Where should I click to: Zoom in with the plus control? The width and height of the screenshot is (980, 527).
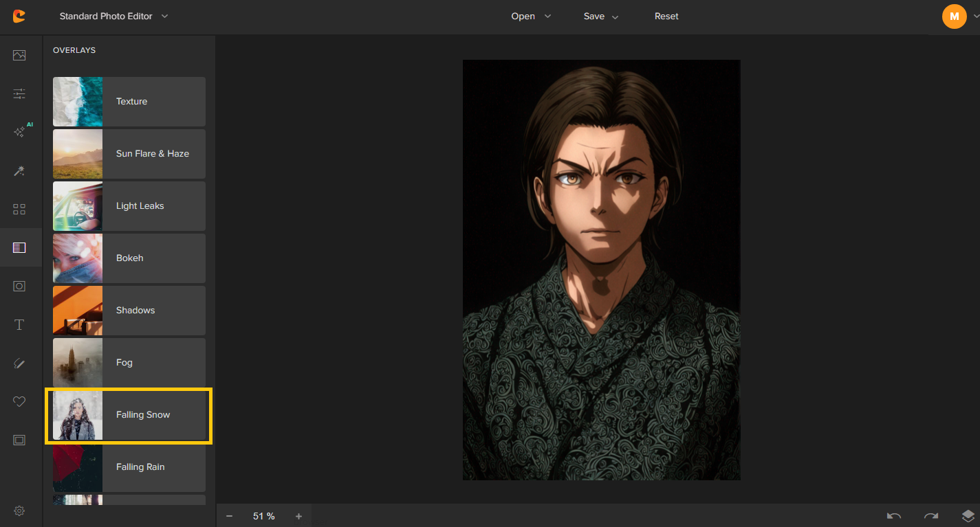(x=298, y=515)
